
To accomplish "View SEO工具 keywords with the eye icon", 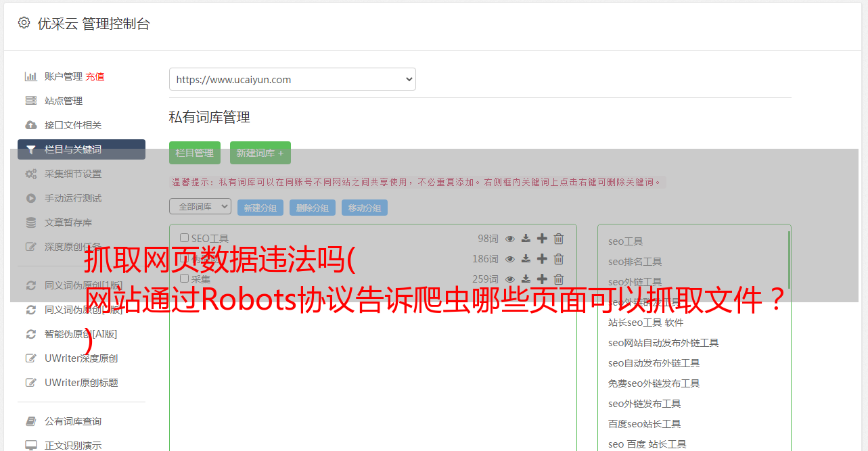I will coord(510,239).
